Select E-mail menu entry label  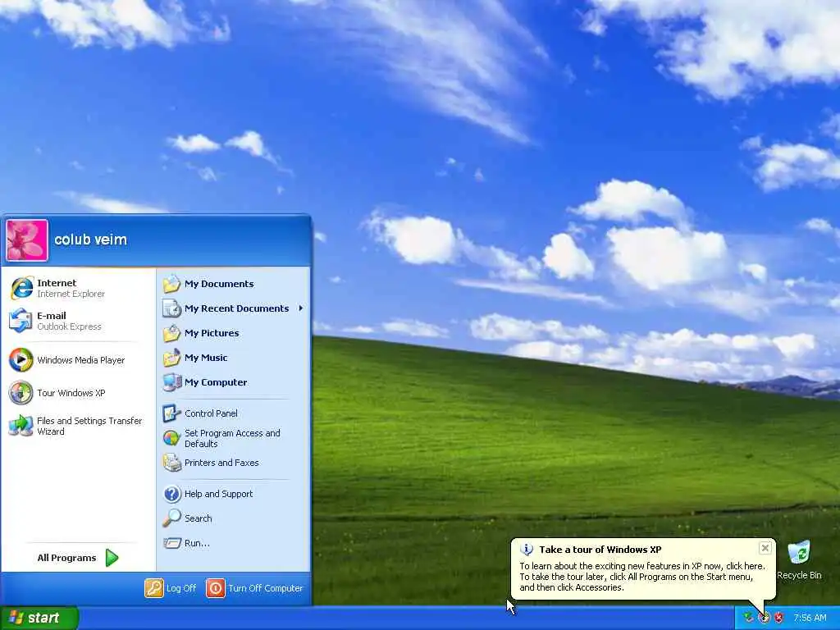[52, 316]
